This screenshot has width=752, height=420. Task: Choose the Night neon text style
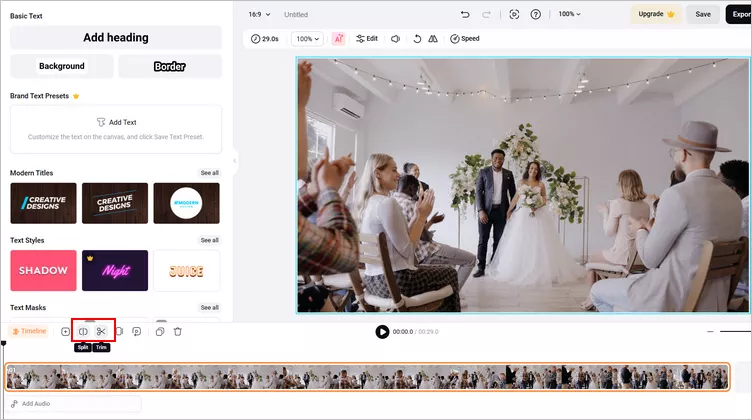point(115,270)
